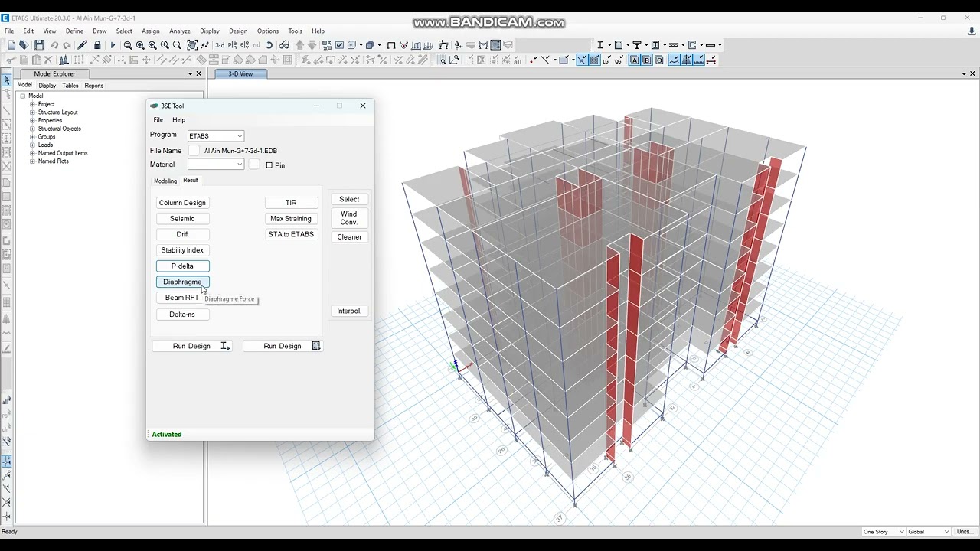Click the glasses Perspective Toggle icon
This screenshot has height=551, width=980.
[x=284, y=45]
